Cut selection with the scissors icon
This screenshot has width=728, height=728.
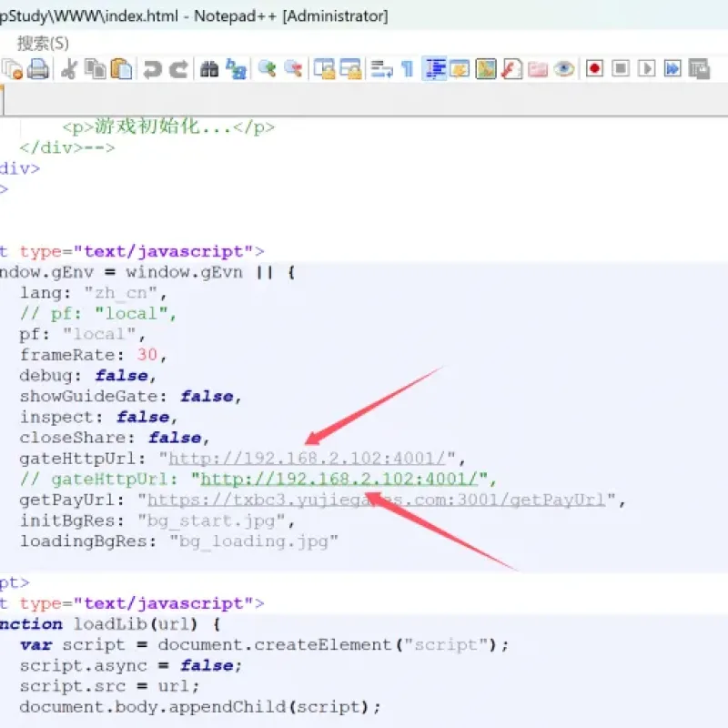[x=69, y=69]
